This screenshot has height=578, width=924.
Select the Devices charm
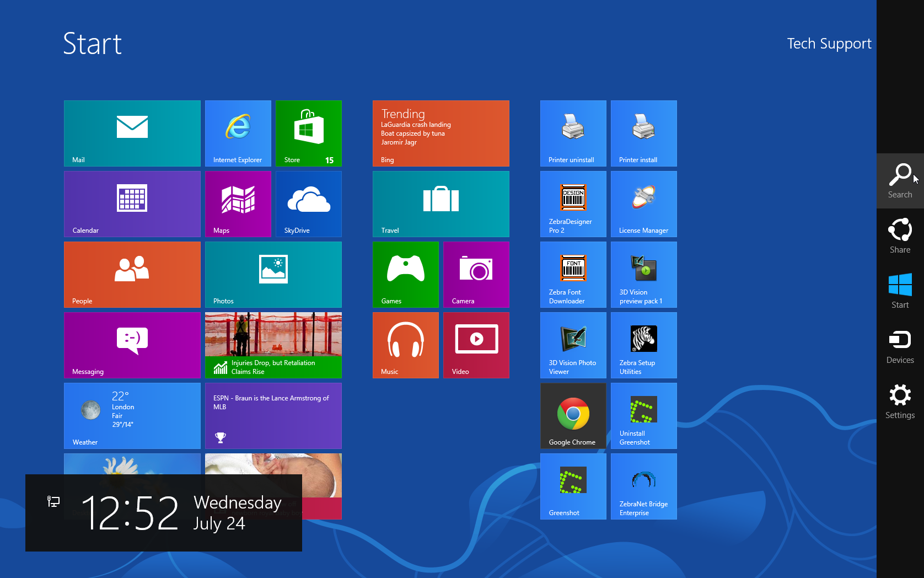click(x=900, y=346)
